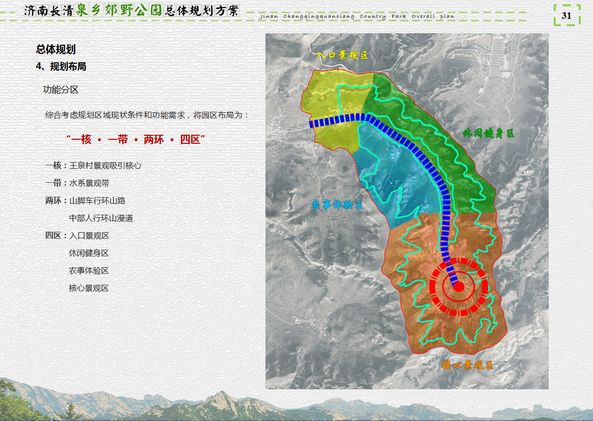Click the line 中部人行环山漫道

coord(101,218)
